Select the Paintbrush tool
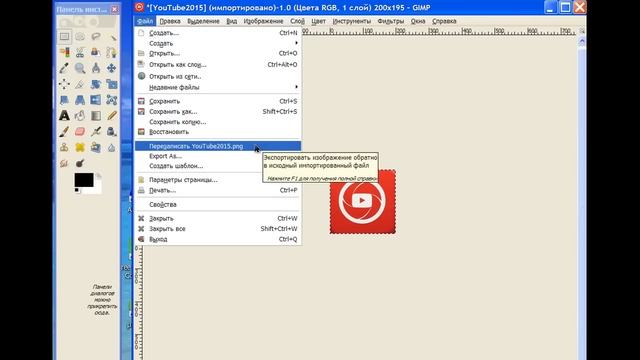The image size is (640, 360). (64, 131)
